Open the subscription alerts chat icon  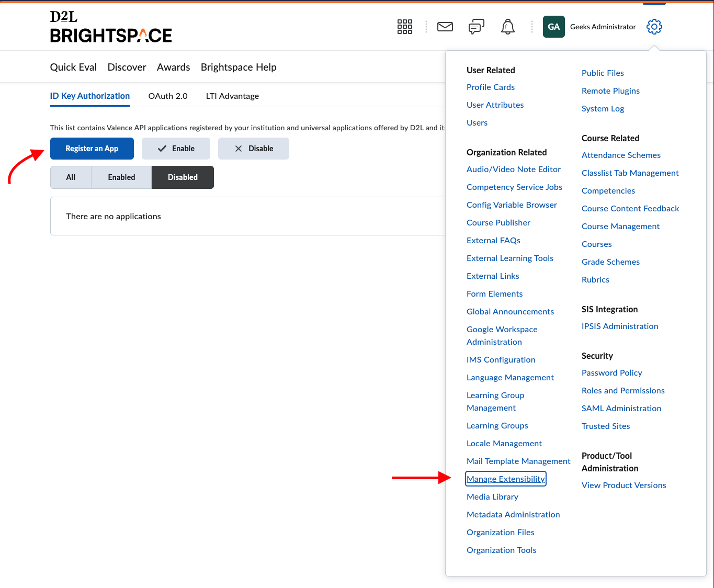(x=475, y=27)
